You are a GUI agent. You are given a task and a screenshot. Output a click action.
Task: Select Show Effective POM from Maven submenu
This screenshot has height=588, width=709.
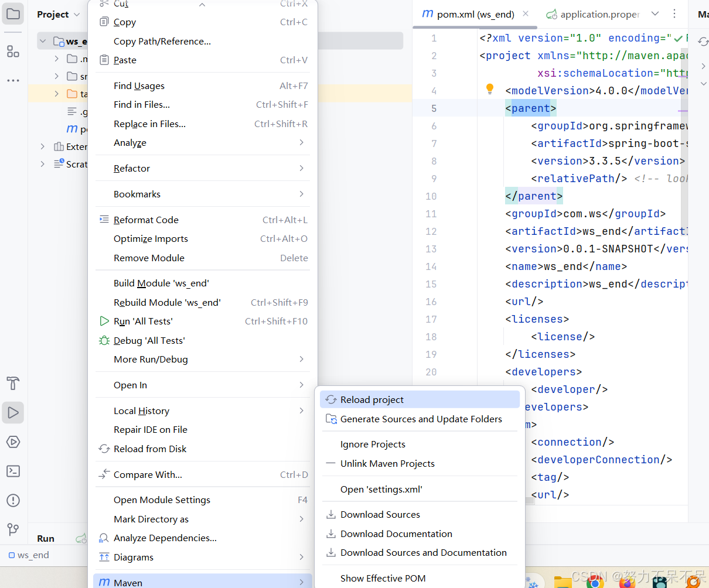(383, 578)
